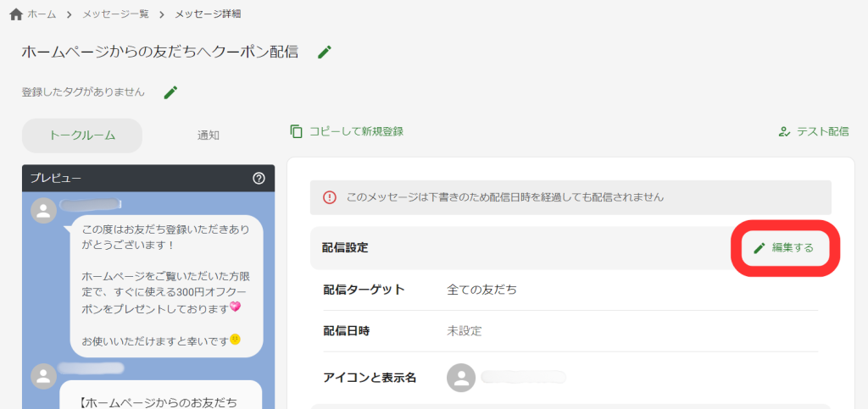Screen dimensions: 868x409
Task: Click the ホームページからのお友だち message bubble
Action: click(160, 395)
